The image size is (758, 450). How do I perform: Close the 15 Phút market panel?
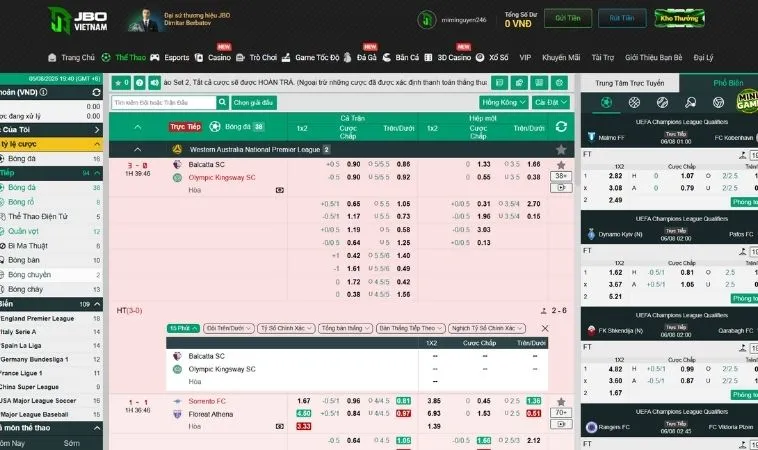(545, 328)
